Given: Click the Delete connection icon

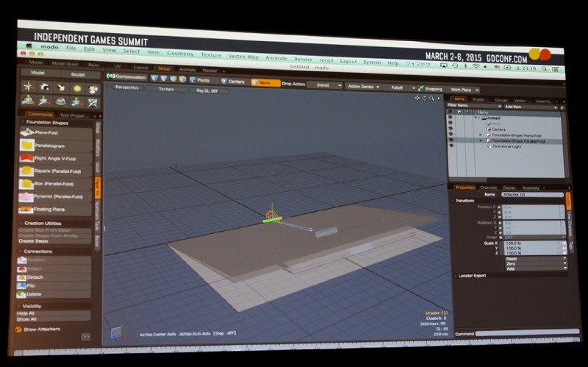Looking at the screenshot, I should 21,295.
